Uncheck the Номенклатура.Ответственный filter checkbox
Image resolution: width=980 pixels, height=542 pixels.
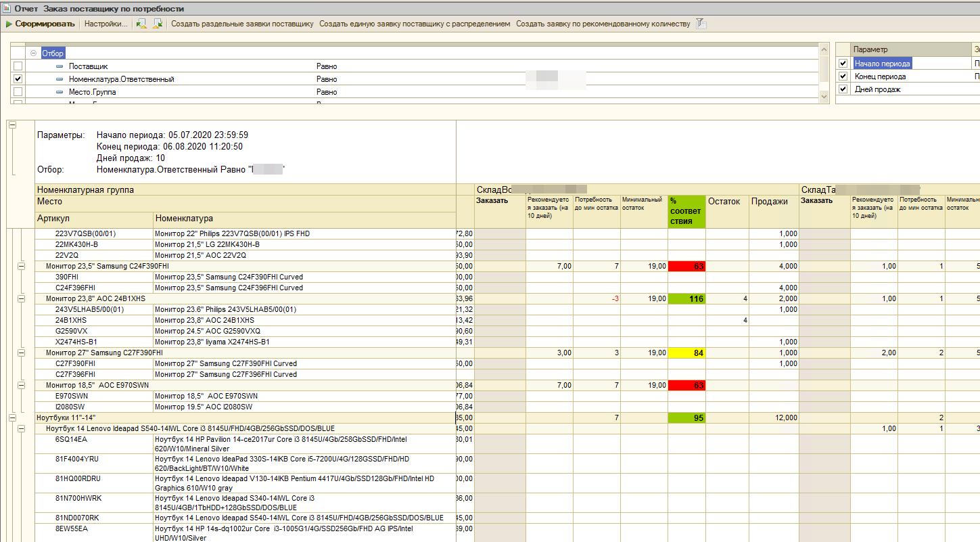[18, 79]
